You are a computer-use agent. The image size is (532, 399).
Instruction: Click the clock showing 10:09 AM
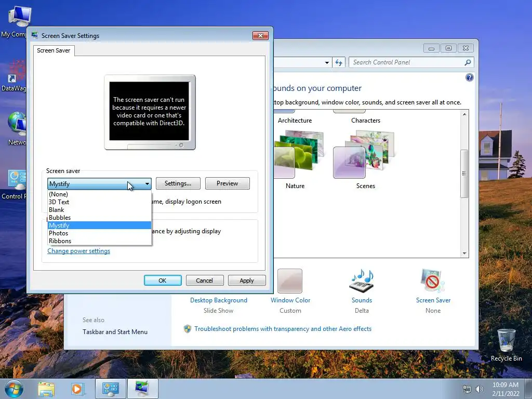(506, 385)
